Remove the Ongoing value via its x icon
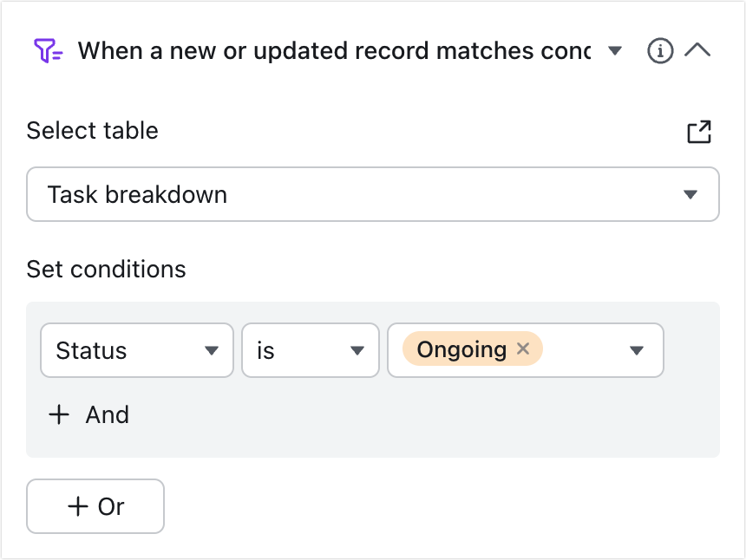This screenshot has width=746, height=560. 523,349
